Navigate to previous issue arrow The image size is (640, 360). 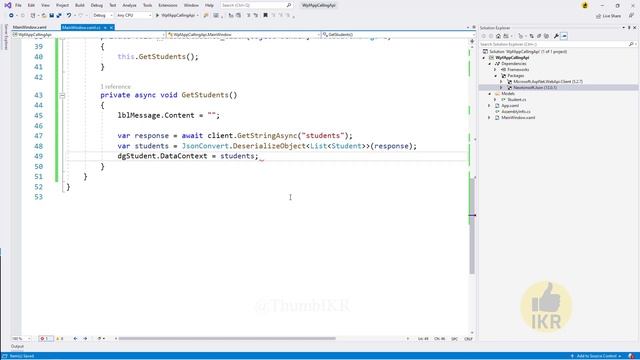point(75,339)
